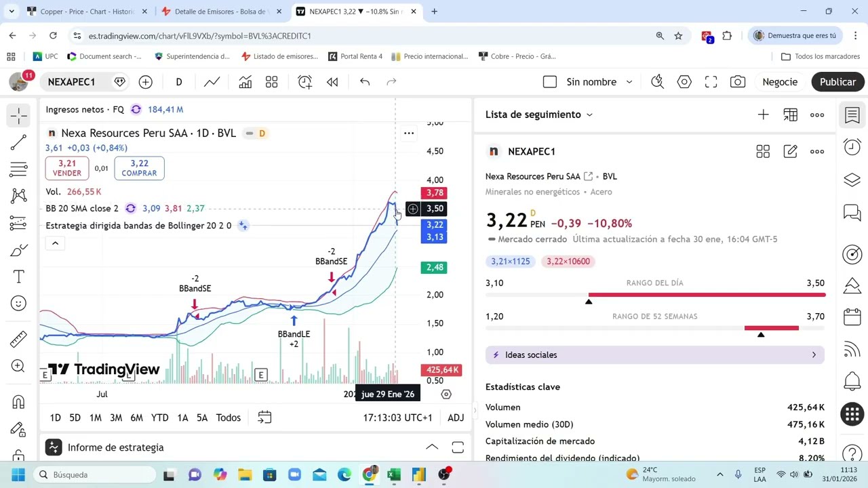This screenshot has width=868, height=488.
Task: Open the chats panel
Action: click(852, 213)
